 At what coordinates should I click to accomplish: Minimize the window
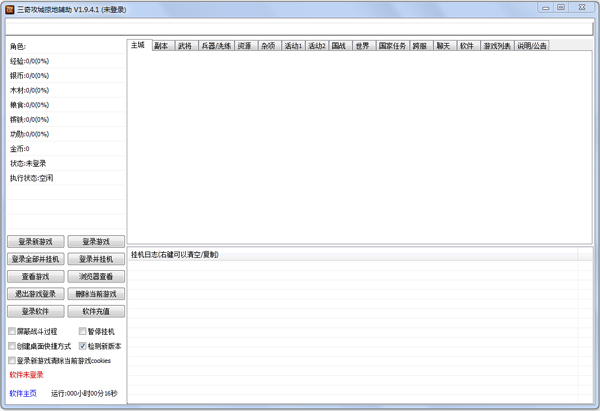[546, 7]
